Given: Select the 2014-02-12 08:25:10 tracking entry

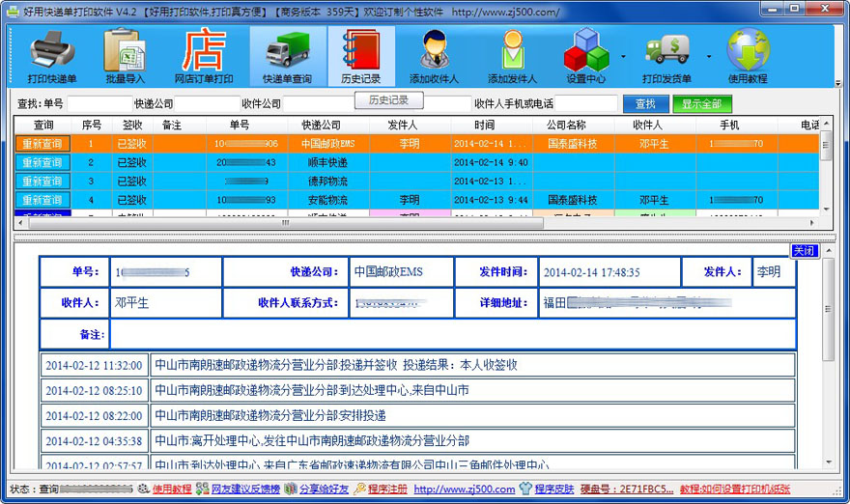Looking at the screenshot, I should 418,390.
